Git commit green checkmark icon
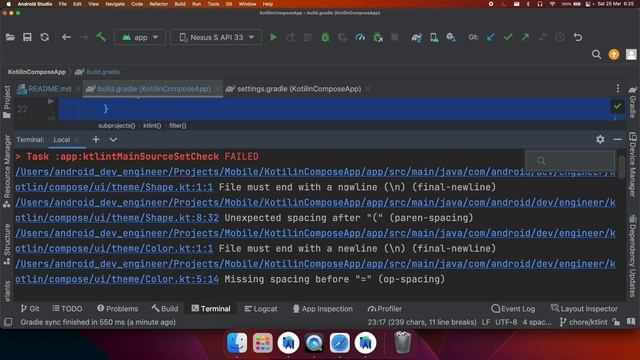This screenshot has height=360, width=640. click(508, 38)
